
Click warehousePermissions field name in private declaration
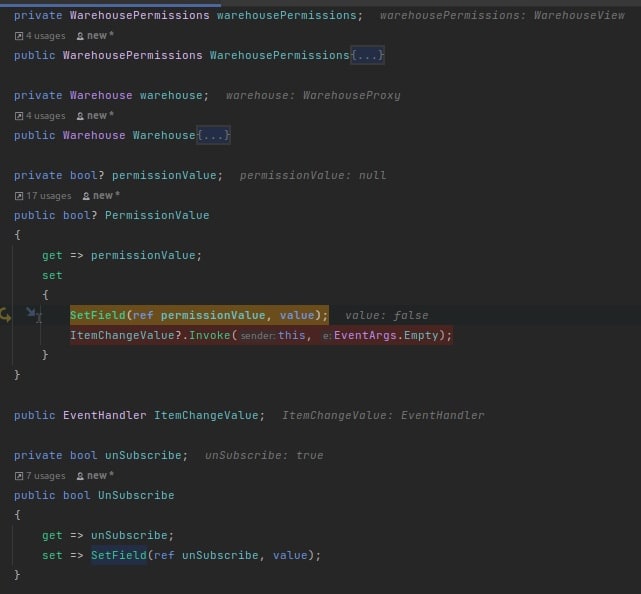click(x=287, y=16)
